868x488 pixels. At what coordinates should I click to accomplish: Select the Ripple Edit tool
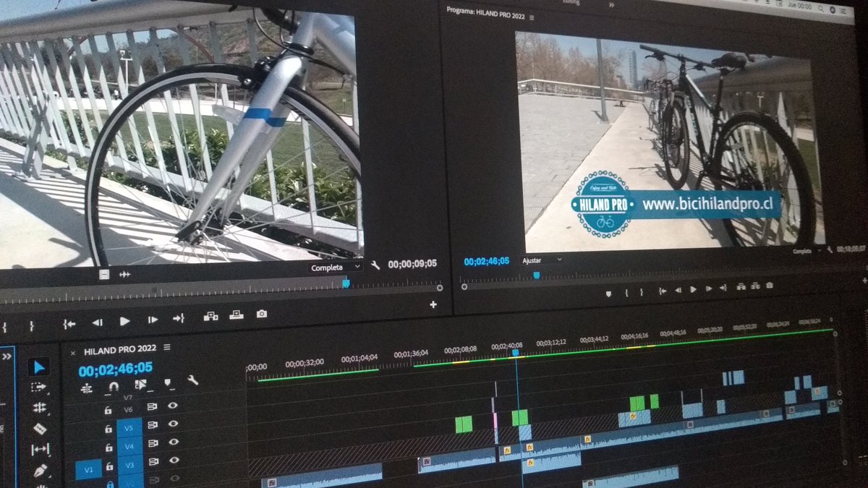tap(40, 408)
